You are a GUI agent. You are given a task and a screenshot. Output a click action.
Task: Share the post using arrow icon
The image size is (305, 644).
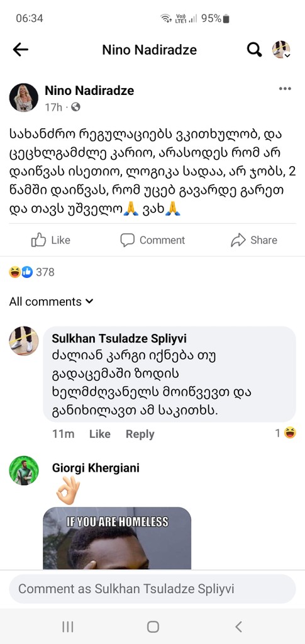[x=254, y=240]
